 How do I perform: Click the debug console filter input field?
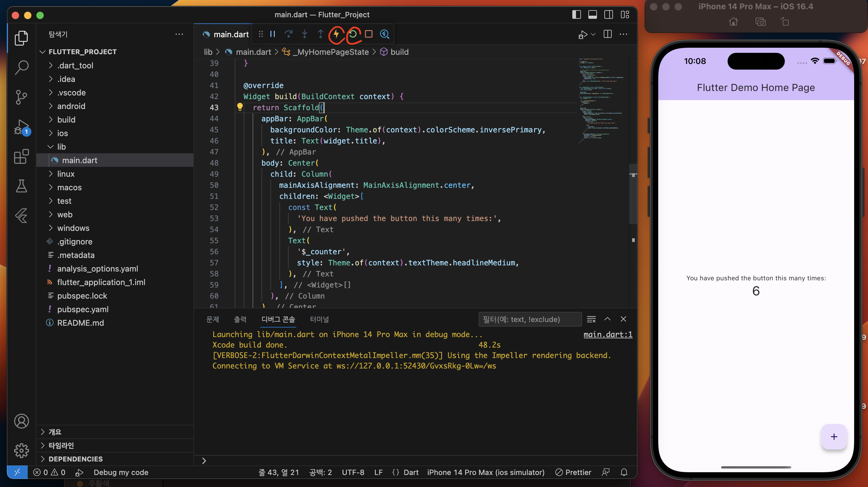pos(530,319)
